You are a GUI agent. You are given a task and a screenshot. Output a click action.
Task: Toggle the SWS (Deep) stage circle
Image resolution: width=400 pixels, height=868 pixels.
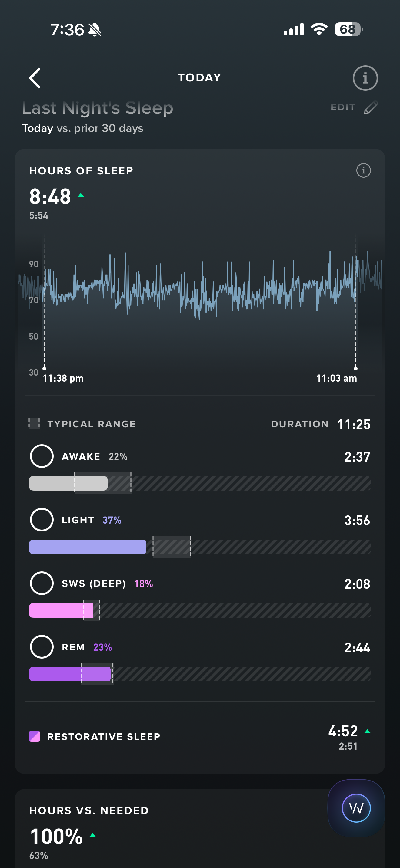click(x=42, y=583)
